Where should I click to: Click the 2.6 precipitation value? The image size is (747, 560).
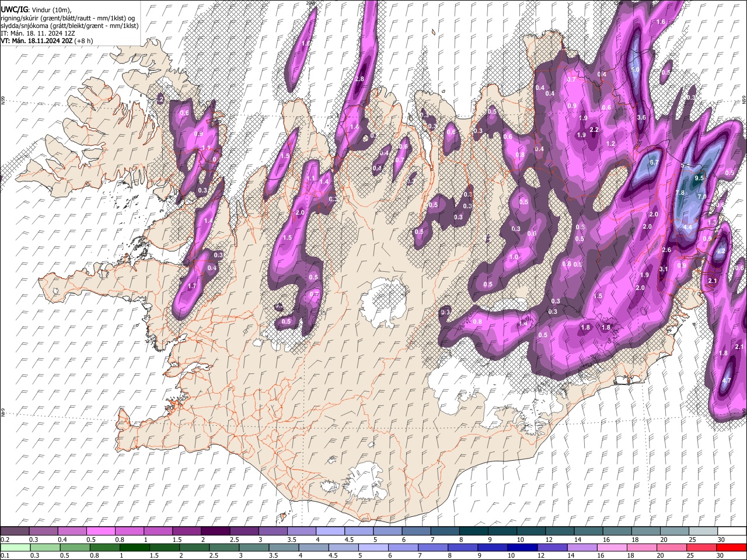[x=667, y=250]
